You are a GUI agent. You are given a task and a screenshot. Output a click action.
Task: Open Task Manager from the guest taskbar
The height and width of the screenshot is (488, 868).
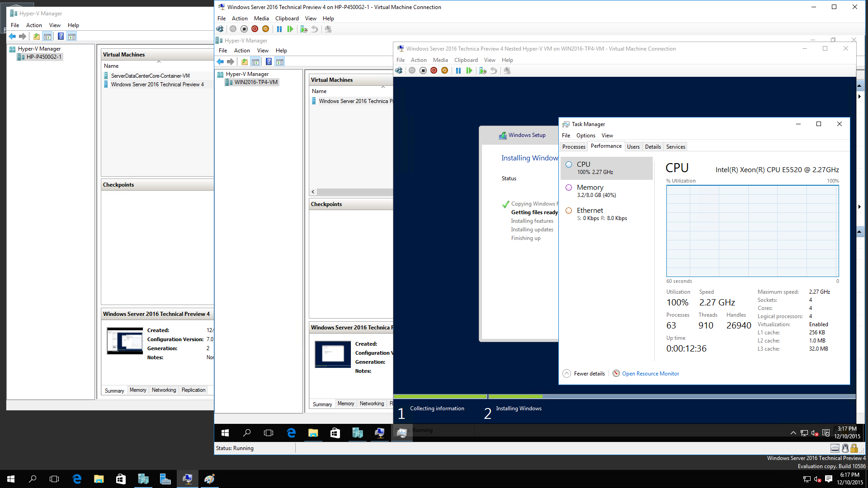pos(401,433)
